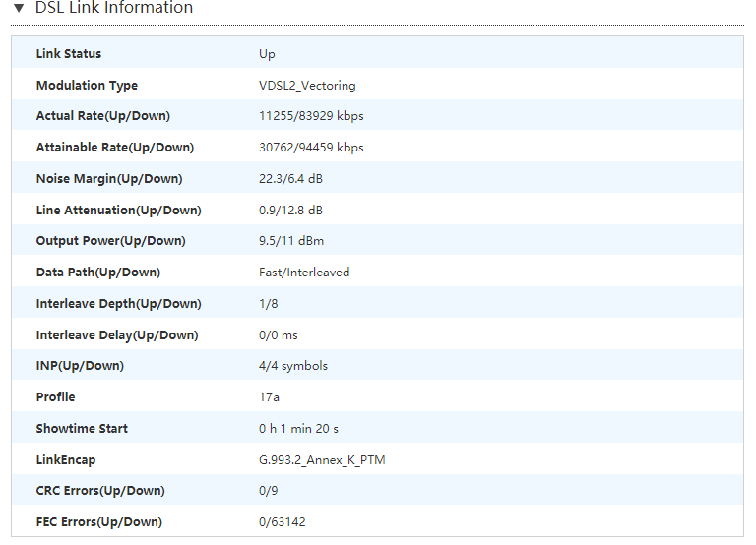Select the 30762/94459 kbps value
The height and width of the screenshot is (545, 756).
coord(311,148)
